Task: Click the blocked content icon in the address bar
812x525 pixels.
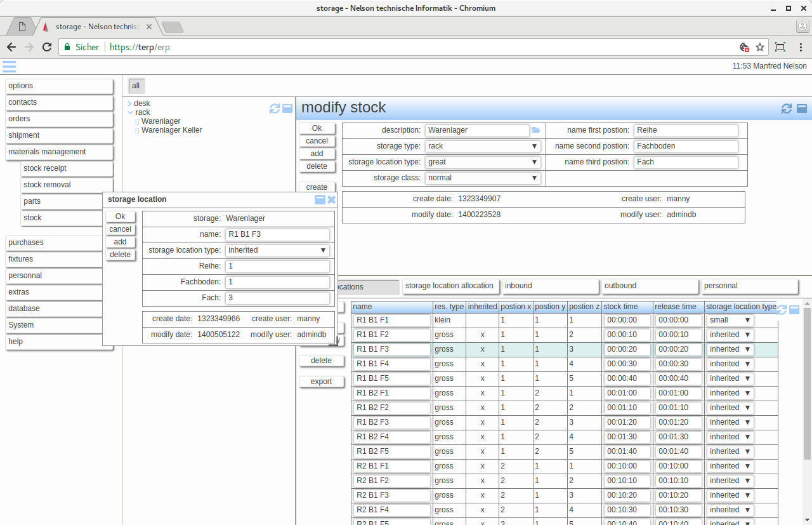Action: click(x=744, y=47)
